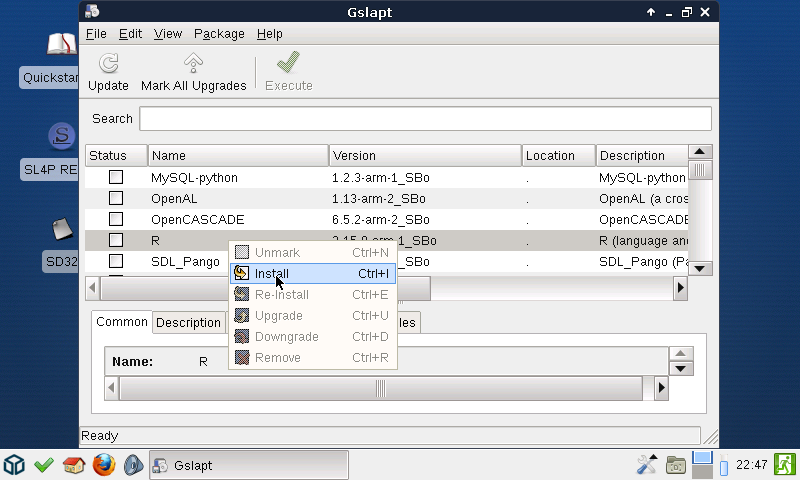Toggle the OpenCASCADE status checkbox

pyautogui.click(x=116, y=219)
